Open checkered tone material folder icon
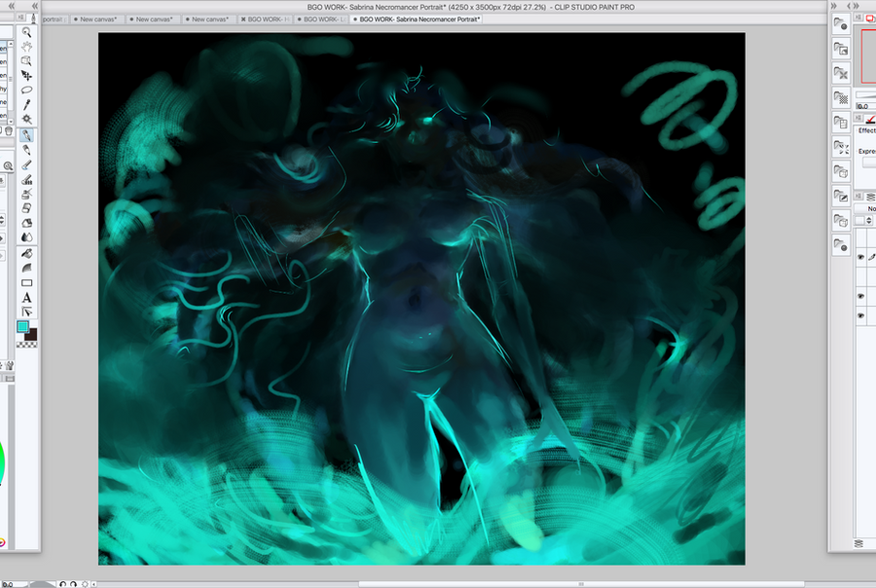This screenshot has height=588, width=876. (841, 97)
